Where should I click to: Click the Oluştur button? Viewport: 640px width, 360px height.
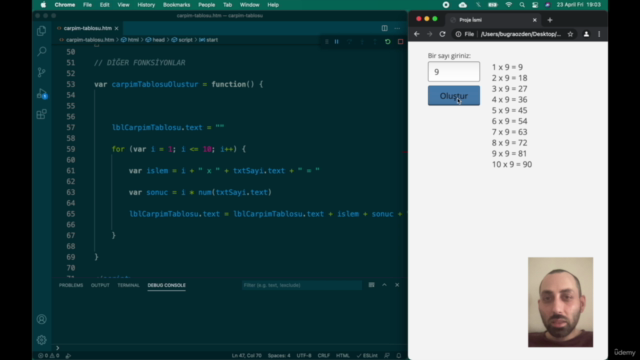[454, 96]
